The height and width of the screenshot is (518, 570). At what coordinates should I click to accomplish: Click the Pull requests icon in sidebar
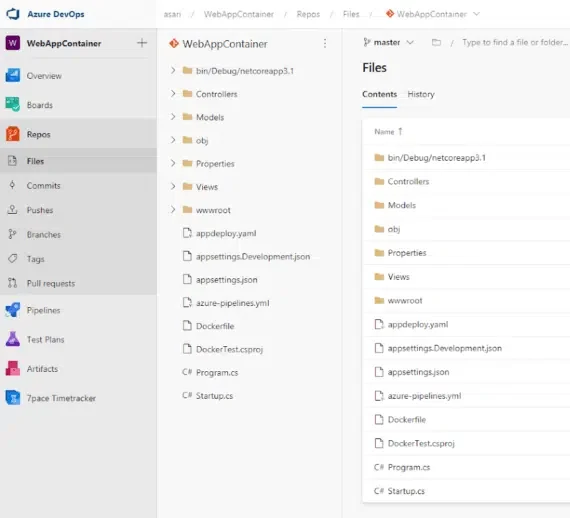(12, 283)
